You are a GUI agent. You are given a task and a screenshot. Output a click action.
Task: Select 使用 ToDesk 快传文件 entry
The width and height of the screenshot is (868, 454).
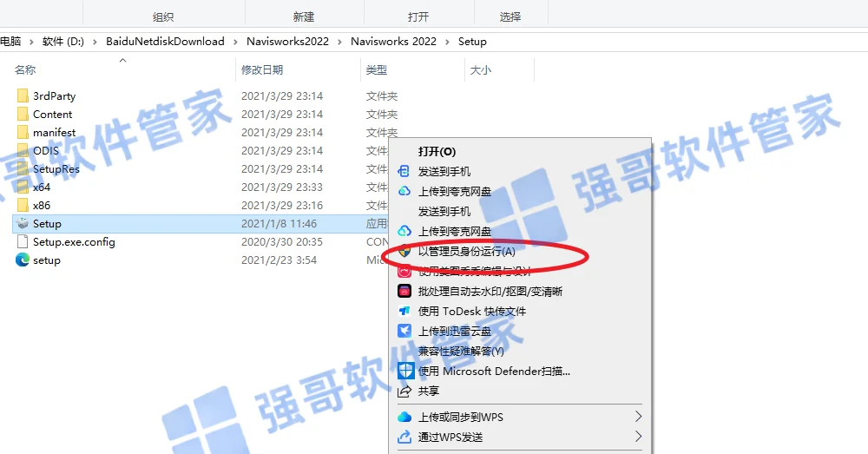[x=472, y=311]
